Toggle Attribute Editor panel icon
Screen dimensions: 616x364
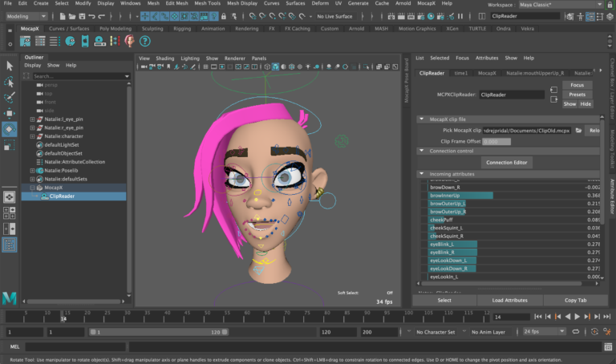coord(590,16)
